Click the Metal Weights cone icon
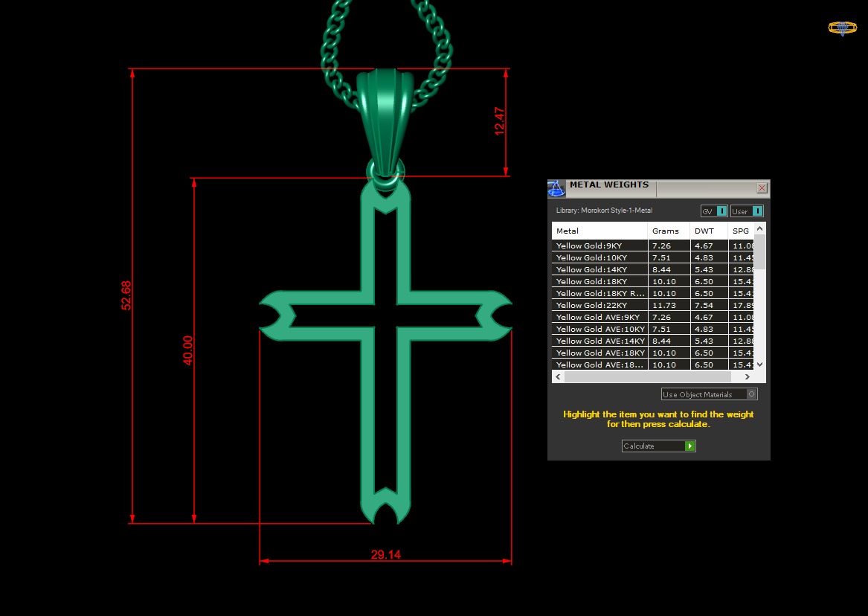The width and height of the screenshot is (868, 616). point(556,188)
